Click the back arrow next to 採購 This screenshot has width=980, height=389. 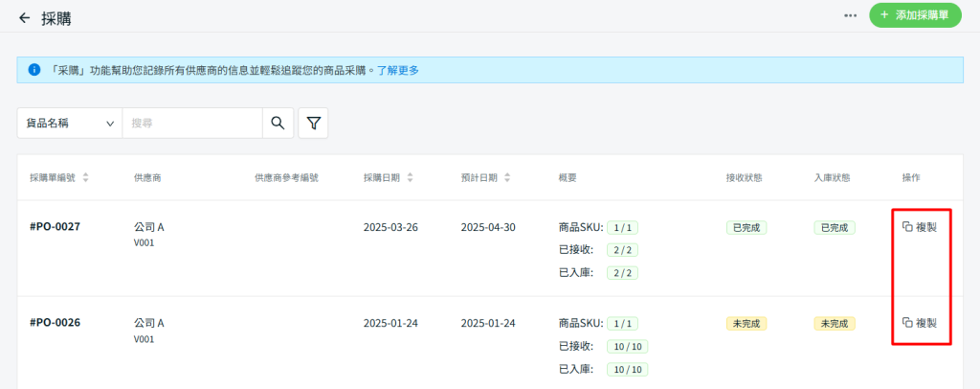[x=24, y=17]
